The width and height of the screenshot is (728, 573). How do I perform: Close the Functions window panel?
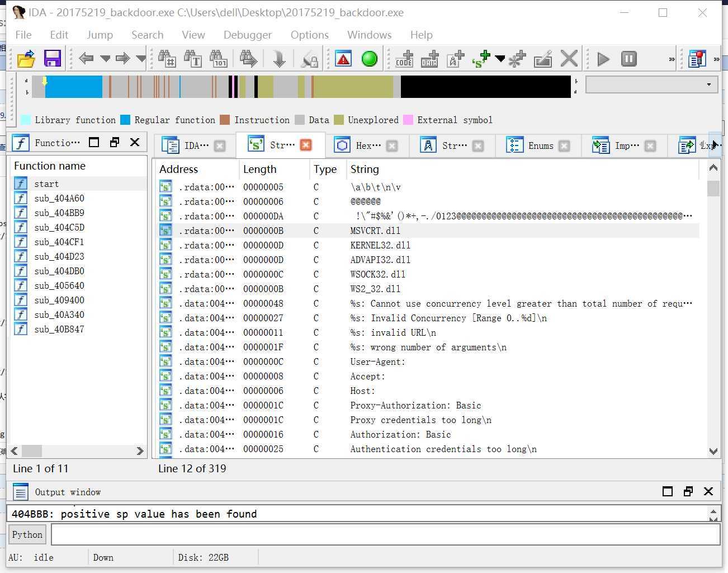coord(135,142)
